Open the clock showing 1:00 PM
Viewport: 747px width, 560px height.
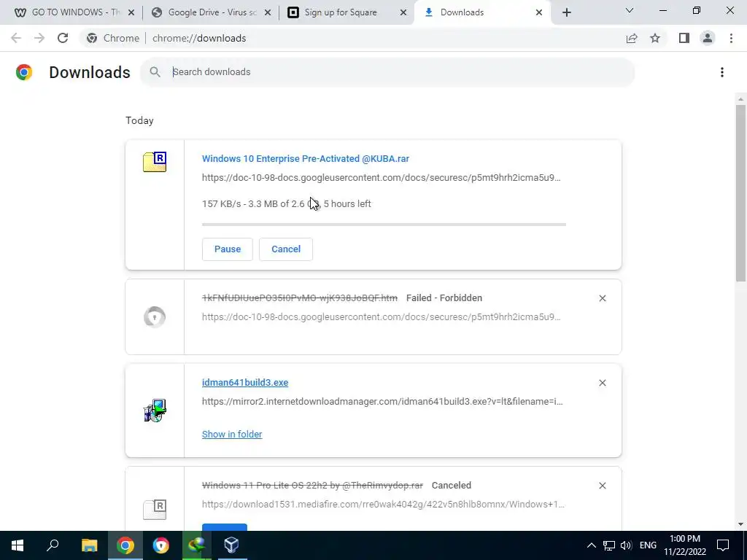pyautogui.click(x=685, y=545)
